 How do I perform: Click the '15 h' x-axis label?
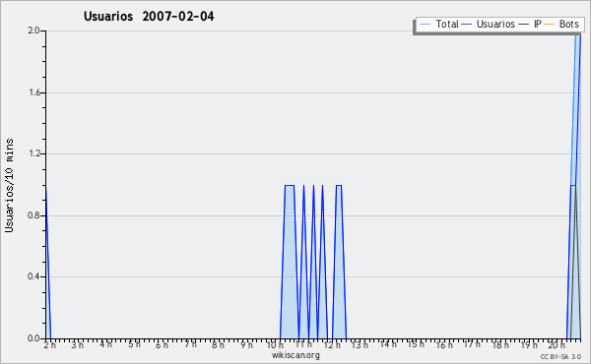(x=416, y=344)
